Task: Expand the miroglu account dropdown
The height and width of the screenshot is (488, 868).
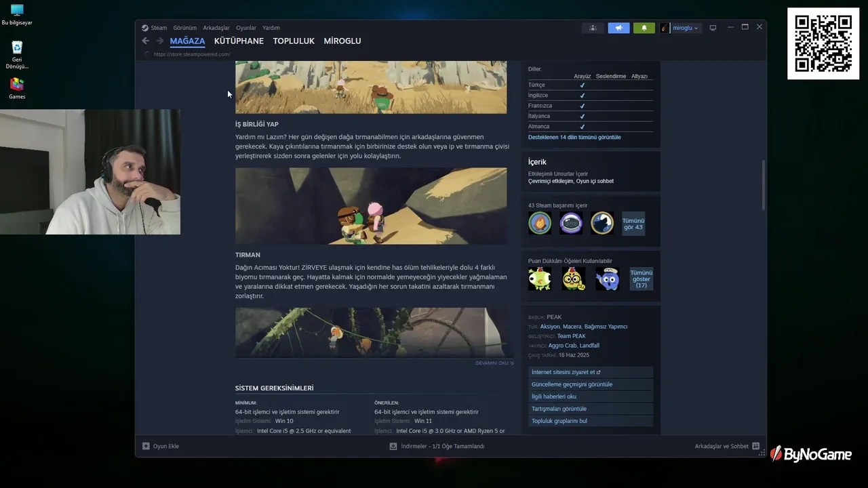Action: [x=685, y=28]
